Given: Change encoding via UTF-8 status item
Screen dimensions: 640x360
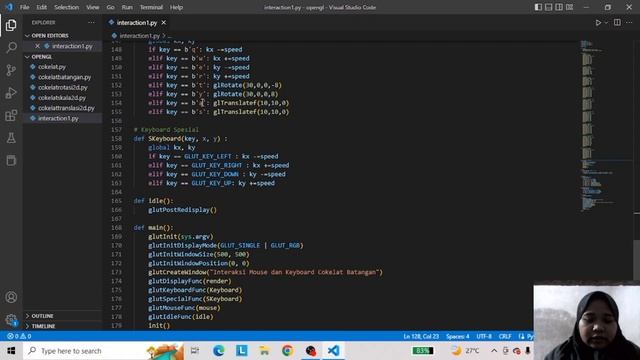Looking at the screenshot, I should (484, 336).
